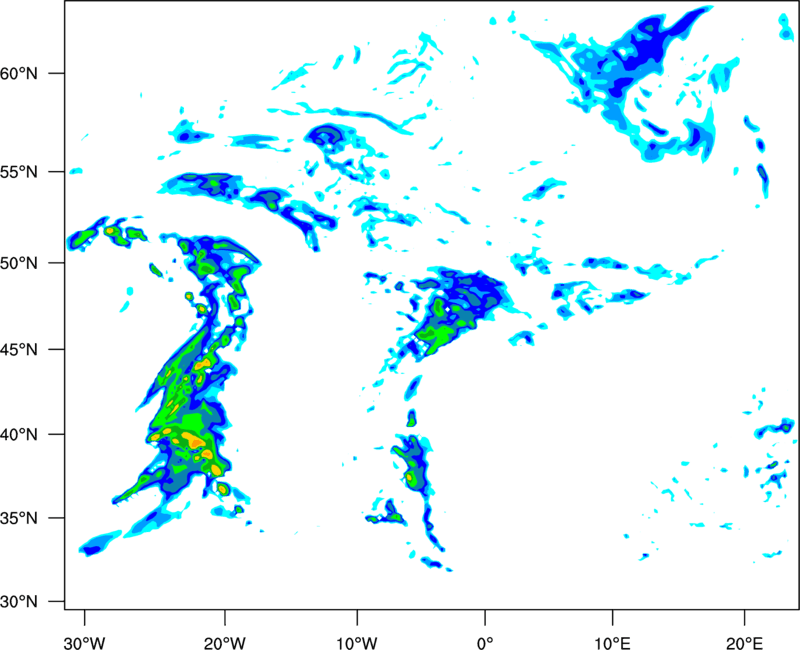
Task: Click the large dark blue patch near 62°N 12°E
Action: [x=644, y=50]
